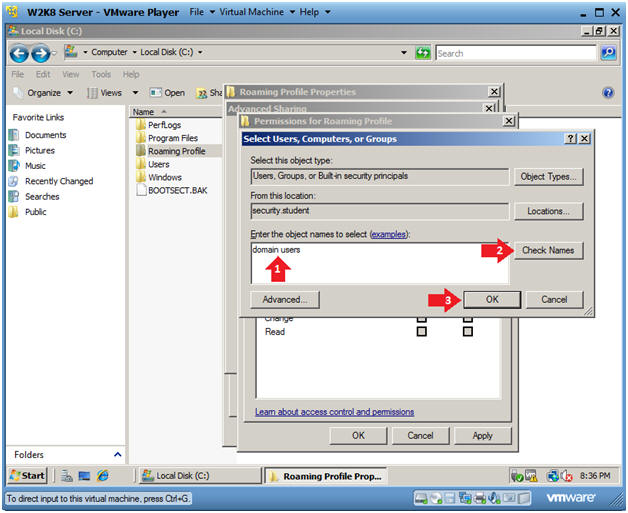This screenshot has height=513, width=628.
Task: Click the Advanced button
Action: pyautogui.click(x=284, y=299)
